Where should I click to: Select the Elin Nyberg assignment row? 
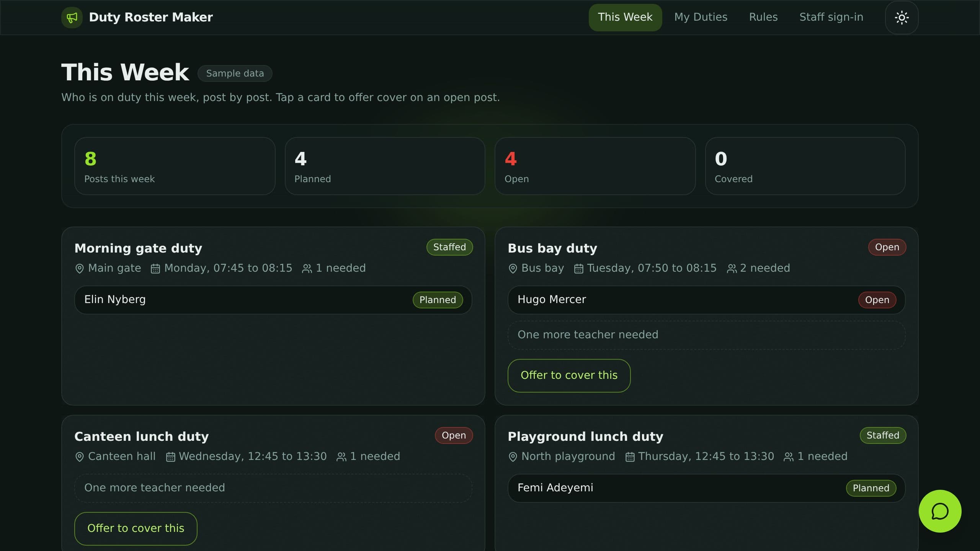[x=273, y=300]
